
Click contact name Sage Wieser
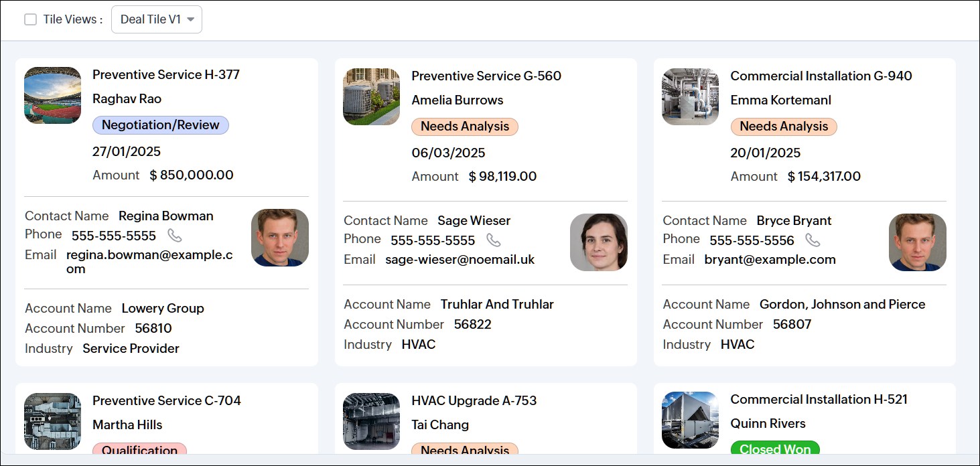click(474, 220)
